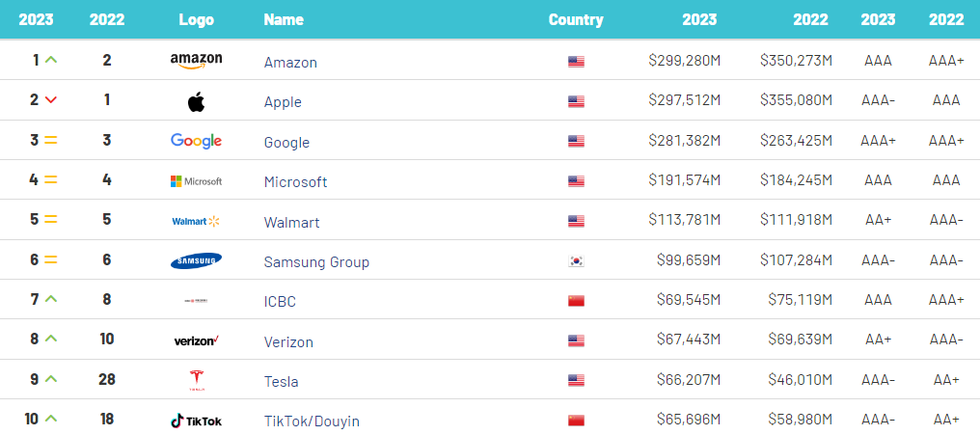Click the China flag in ICBC row
The height and width of the screenshot is (435, 980).
pyautogui.click(x=576, y=301)
